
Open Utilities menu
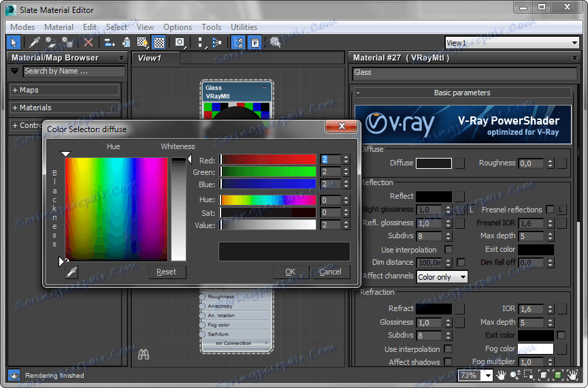(x=244, y=27)
